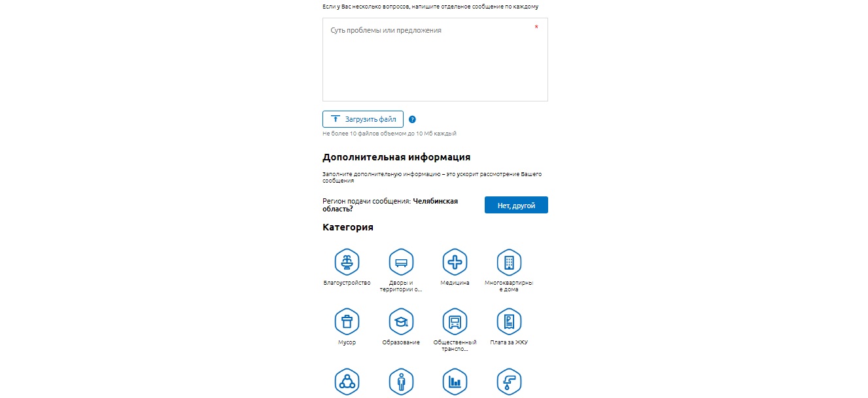Pick the Медицина category icon

coord(455,262)
